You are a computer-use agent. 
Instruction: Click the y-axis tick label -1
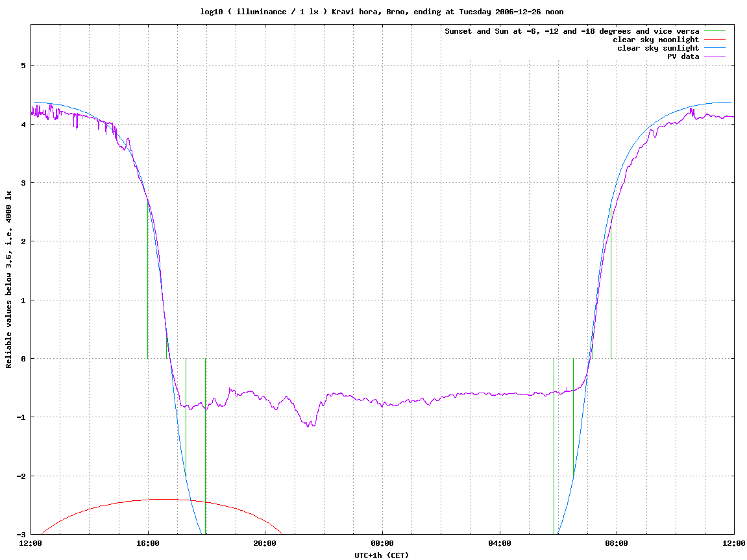tap(21, 418)
